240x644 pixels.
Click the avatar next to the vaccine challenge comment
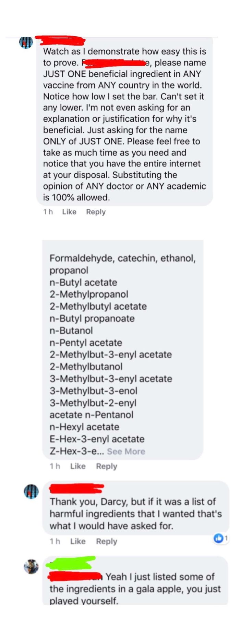pyautogui.click(x=26, y=42)
